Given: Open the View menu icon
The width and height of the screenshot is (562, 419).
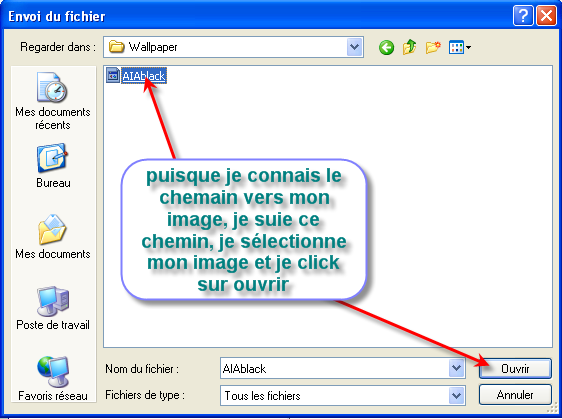Looking at the screenshot, I should point(459,47).
